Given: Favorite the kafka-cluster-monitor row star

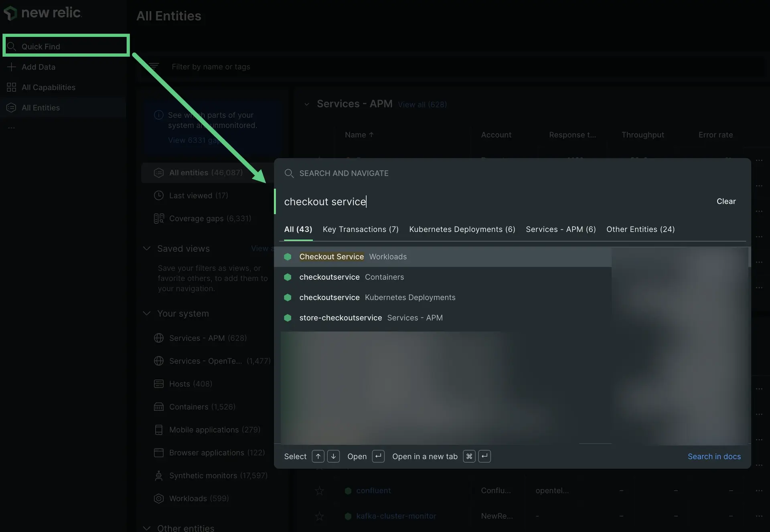Looking at the screenshot, I should click(319, 516).
